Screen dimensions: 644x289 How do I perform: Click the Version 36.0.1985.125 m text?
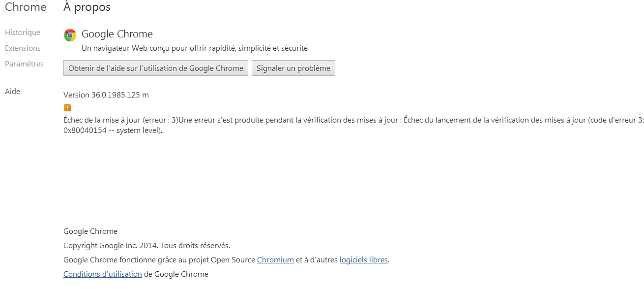pos(106,95)
